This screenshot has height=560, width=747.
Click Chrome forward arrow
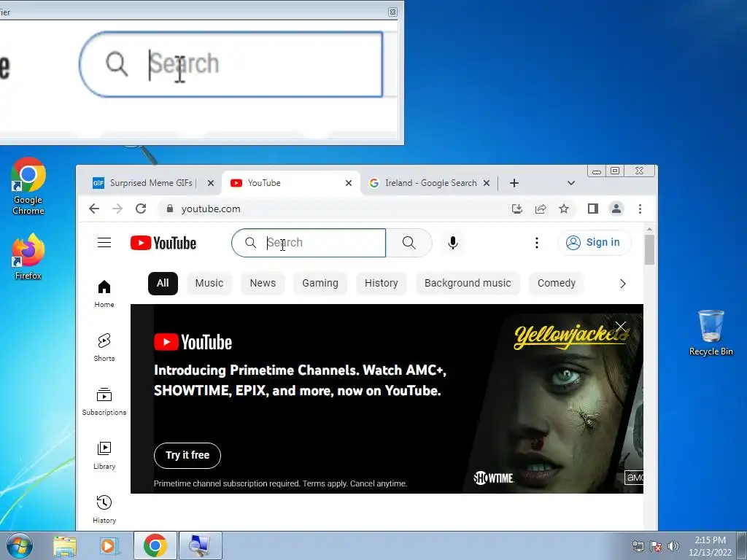pyautogui.click(x=117, y=209)
